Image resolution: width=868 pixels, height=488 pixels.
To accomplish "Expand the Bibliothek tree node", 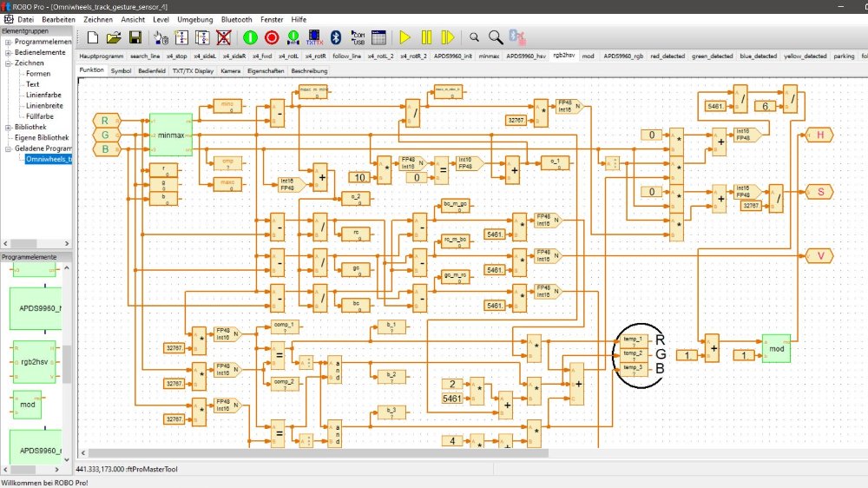I will click(9, 128).
